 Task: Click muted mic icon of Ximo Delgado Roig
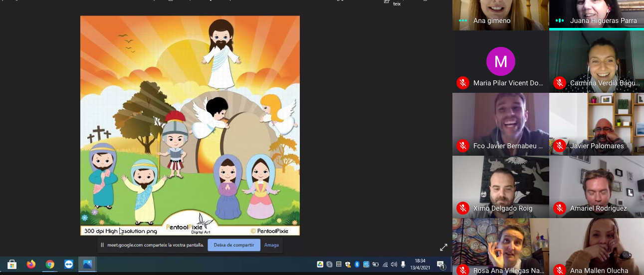tap(463, 208)
